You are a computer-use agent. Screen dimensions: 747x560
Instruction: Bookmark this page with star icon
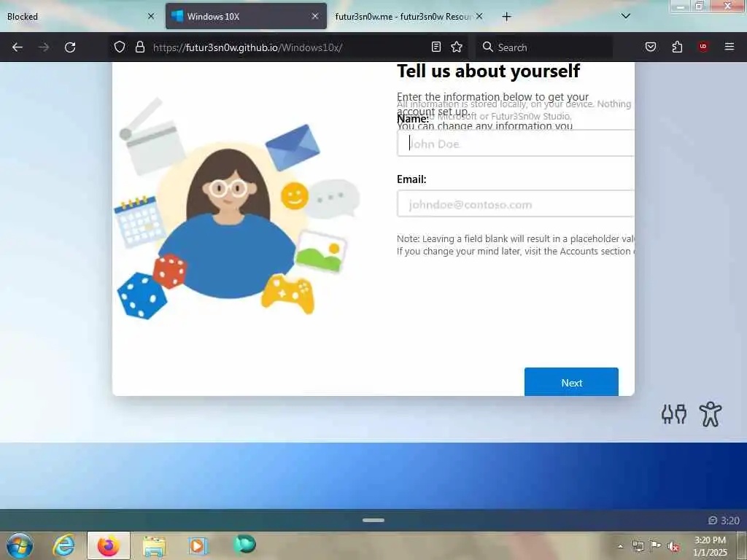pos(457,47)
